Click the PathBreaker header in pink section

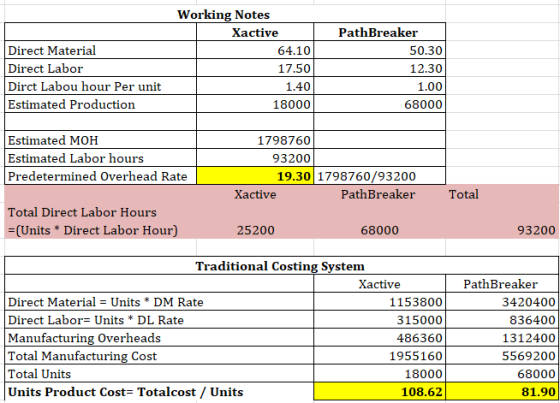click(x=378, y=194)
